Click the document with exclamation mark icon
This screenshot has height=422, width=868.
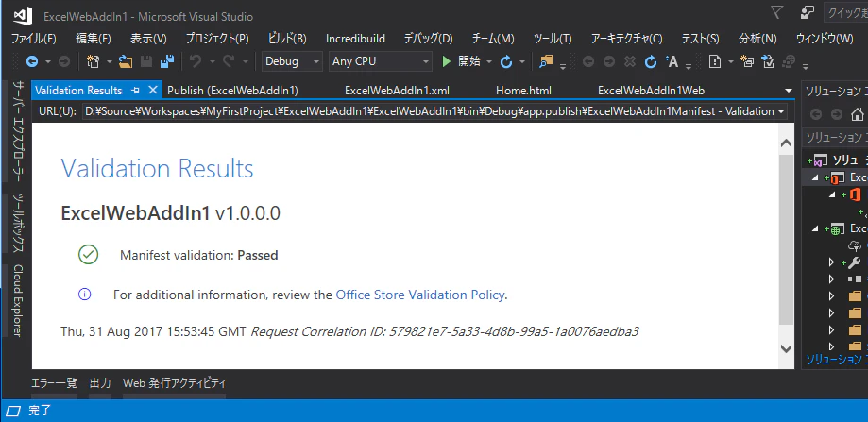715,61
